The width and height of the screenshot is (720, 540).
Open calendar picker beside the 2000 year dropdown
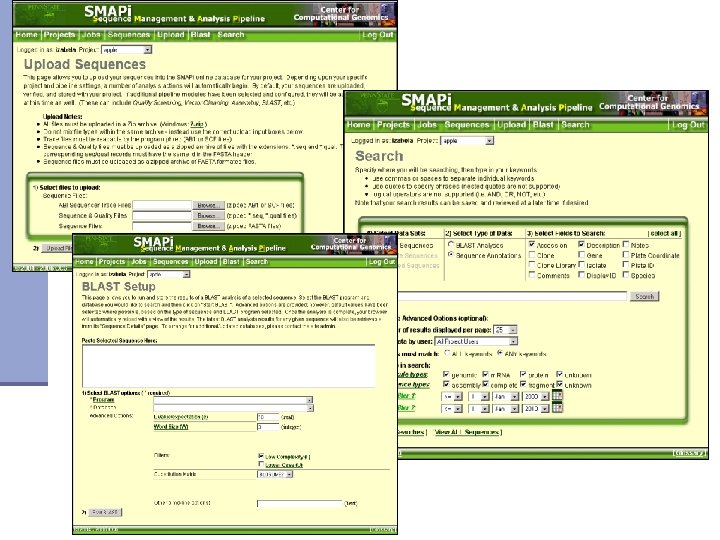557,395
